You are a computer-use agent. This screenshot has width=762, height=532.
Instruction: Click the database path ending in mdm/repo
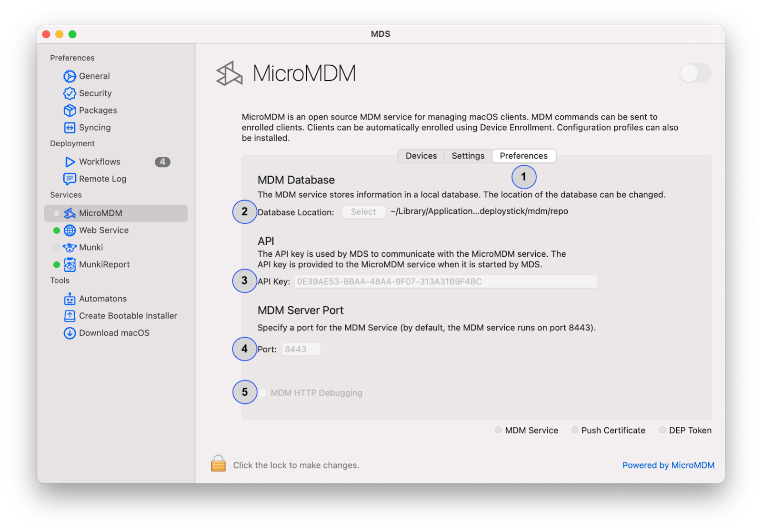(479, 211)
